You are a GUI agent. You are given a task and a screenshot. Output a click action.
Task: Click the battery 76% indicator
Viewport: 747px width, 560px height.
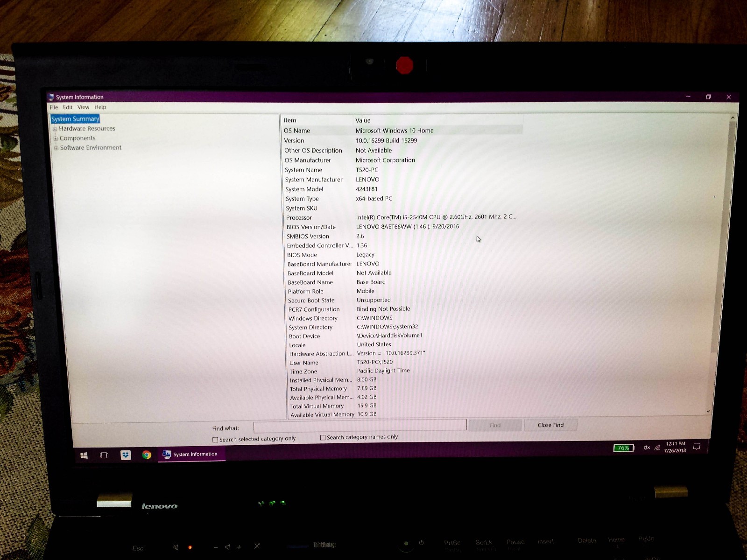pyautogui.click(x=624, y=448)
